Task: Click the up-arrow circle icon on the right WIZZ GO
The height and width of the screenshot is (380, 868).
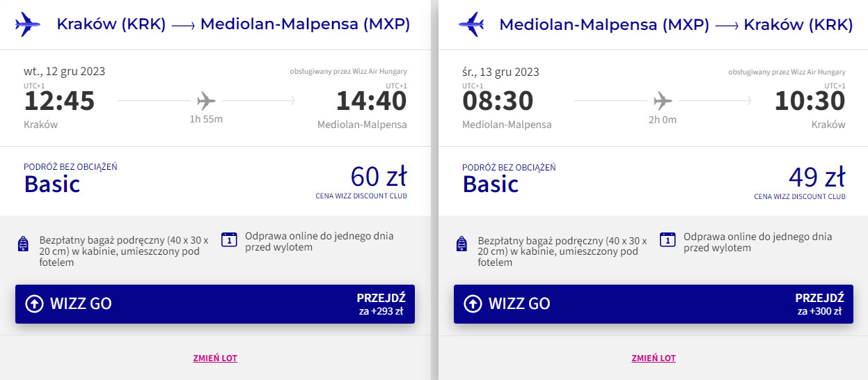Action: 472,303
